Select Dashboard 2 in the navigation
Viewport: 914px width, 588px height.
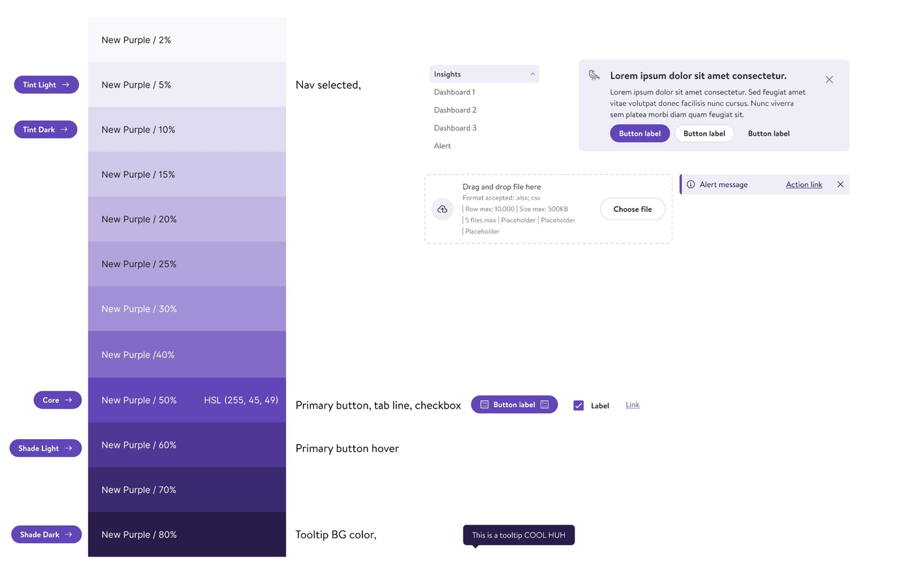coord(455,110)
